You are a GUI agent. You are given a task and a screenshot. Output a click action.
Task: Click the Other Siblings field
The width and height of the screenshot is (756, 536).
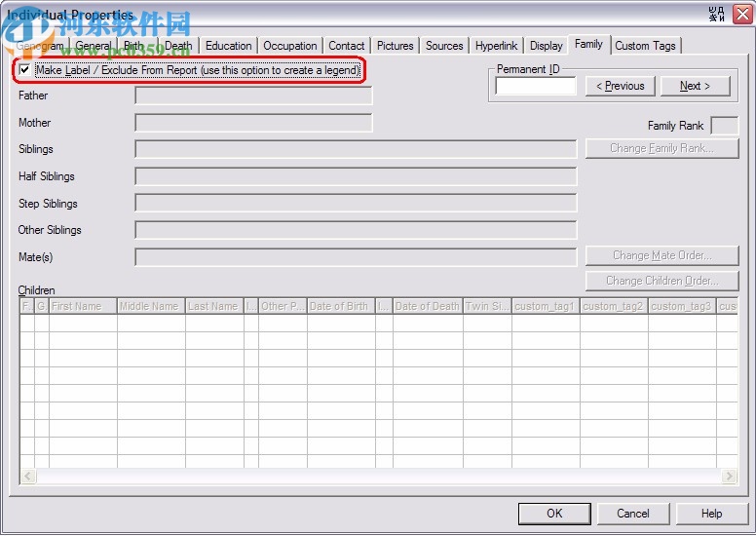(x=356, y=230)
